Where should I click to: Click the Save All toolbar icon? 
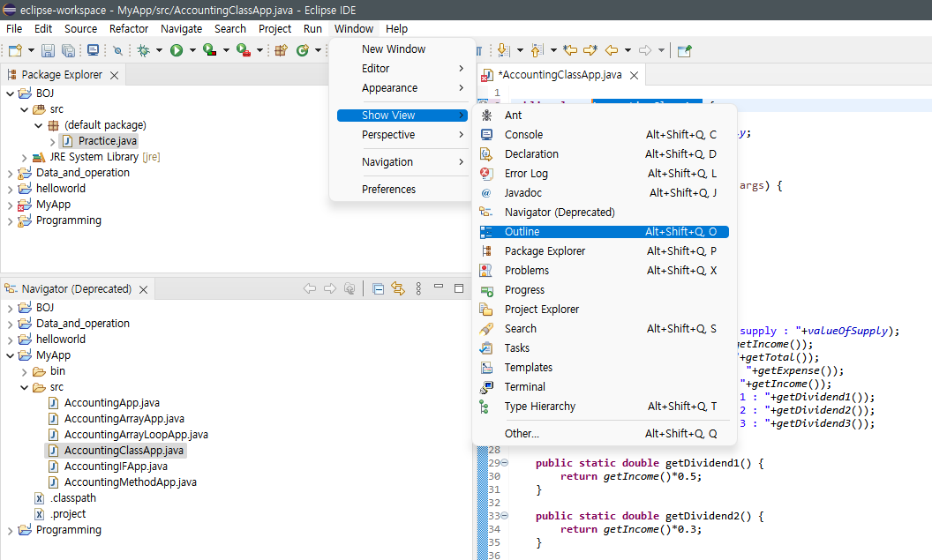pos(68,50)
